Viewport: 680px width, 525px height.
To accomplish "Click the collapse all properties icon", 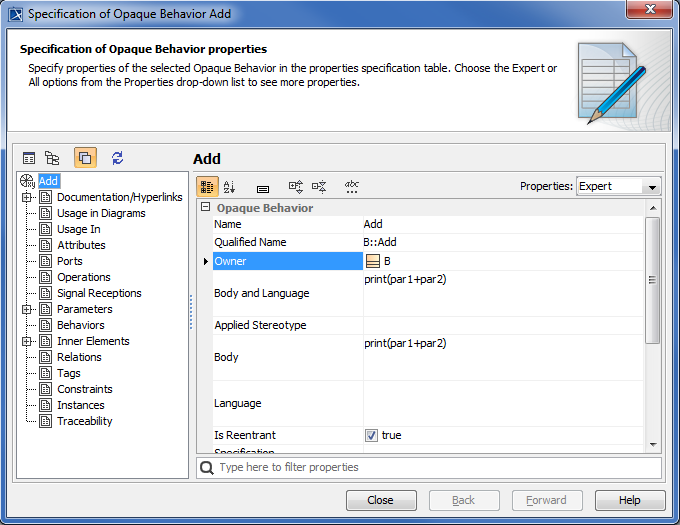I will [319, 187].
